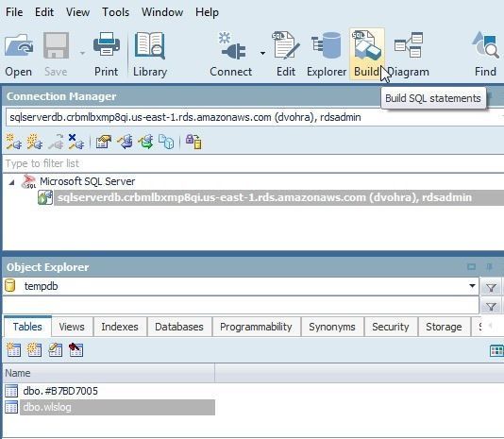The width and height of the screenshot is (504, 439).
Task: Click the table icon beside dbo.wlslog
Action: pos(11,407)
